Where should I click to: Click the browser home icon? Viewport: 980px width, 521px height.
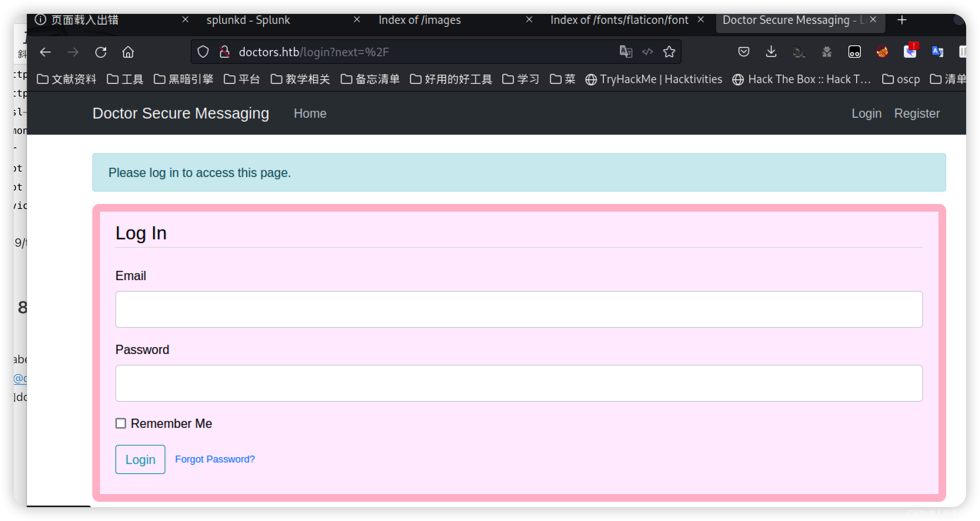click(x=128, y=53)
